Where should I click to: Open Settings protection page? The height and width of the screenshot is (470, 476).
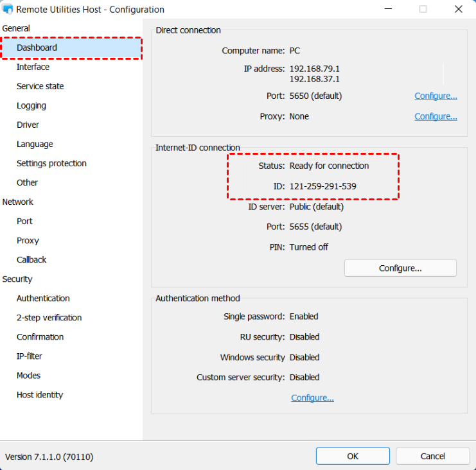pos(51,163)
